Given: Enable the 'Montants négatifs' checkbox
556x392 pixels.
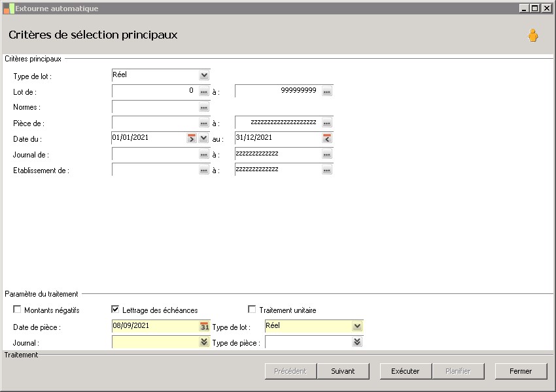Looking at the screenshot, I should pos(18,310).
